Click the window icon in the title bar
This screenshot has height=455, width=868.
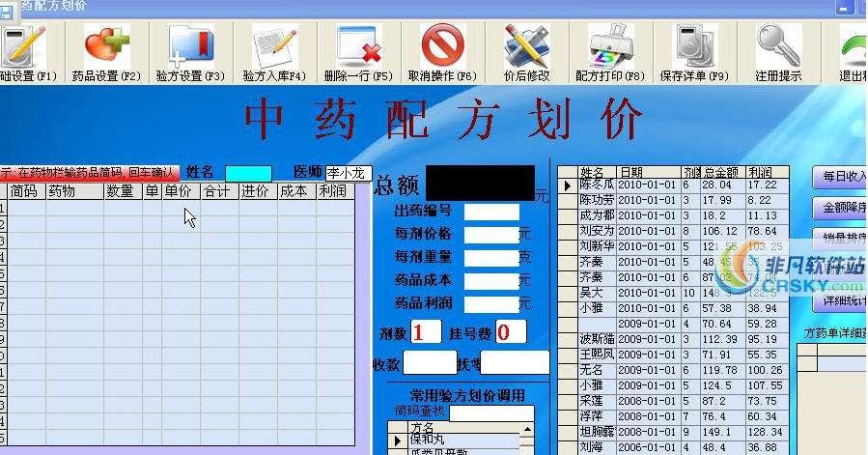(x=7, y=11)
